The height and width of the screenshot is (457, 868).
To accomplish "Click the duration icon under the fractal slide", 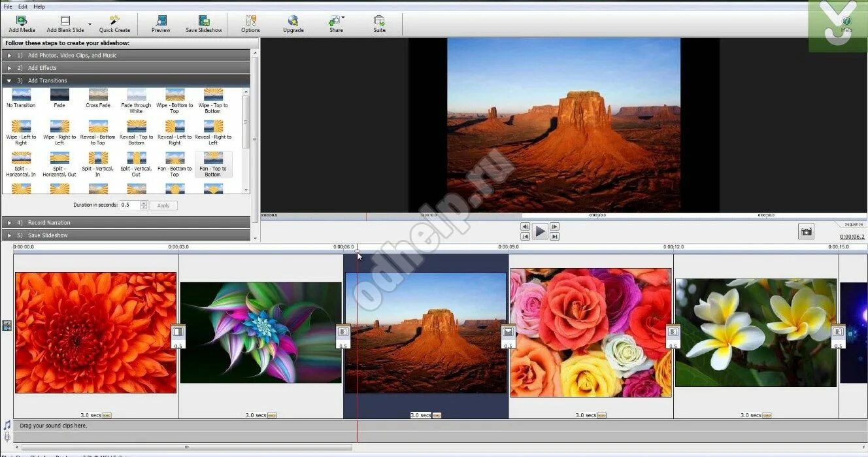I will tap(272, 415).
